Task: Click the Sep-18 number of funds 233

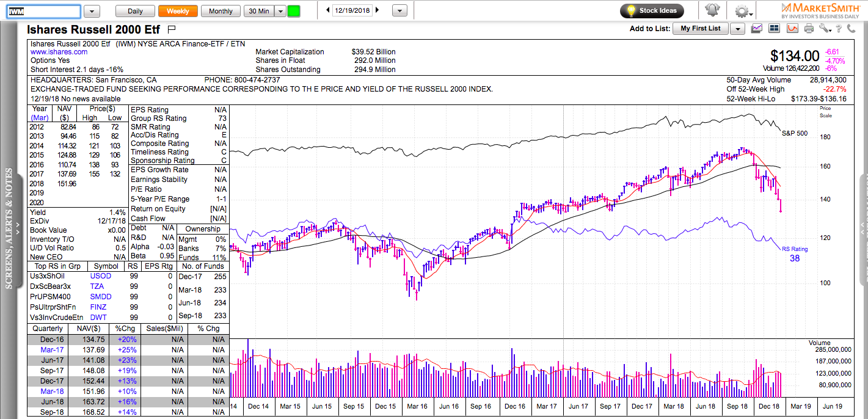Action: click(219, 316)
